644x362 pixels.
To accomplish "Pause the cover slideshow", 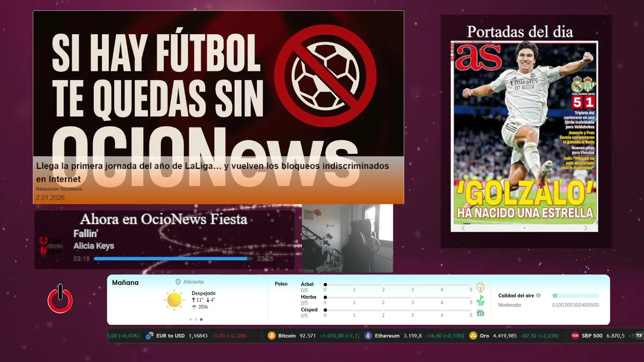I will point(524,228).
